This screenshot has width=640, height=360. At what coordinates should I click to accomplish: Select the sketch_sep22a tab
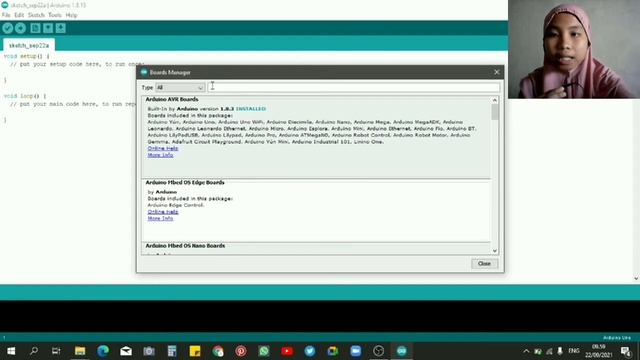[29, 45]
